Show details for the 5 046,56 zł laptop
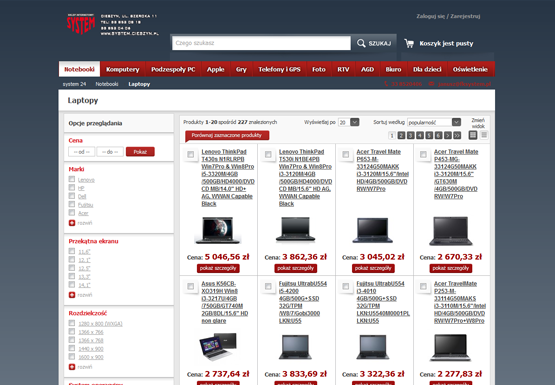Image resolution: width=555 pixels, height=385 pixels. (x=218, y=268)
